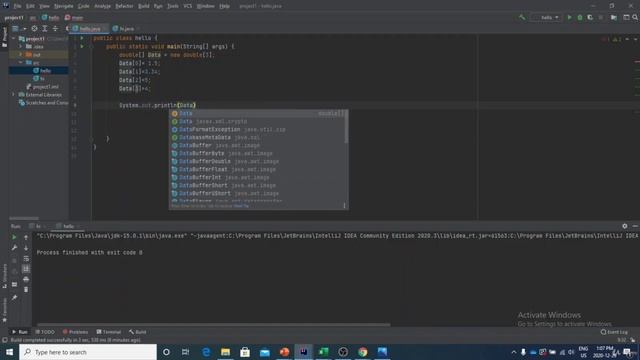Image resolution: width=640 pixels, height=360 pixels.
Task: Open the Windows Start menu
Action: [9, 352]
